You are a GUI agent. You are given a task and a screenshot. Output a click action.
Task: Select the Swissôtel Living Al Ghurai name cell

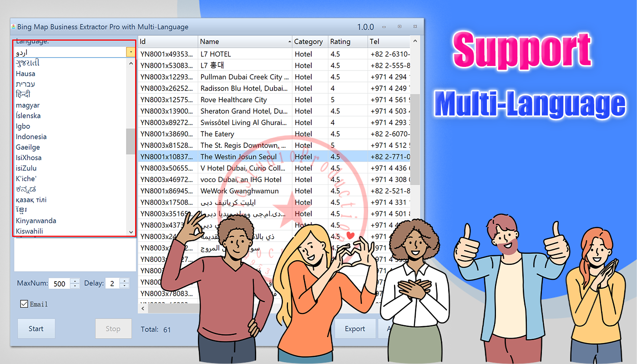click(x=244, y=122)
